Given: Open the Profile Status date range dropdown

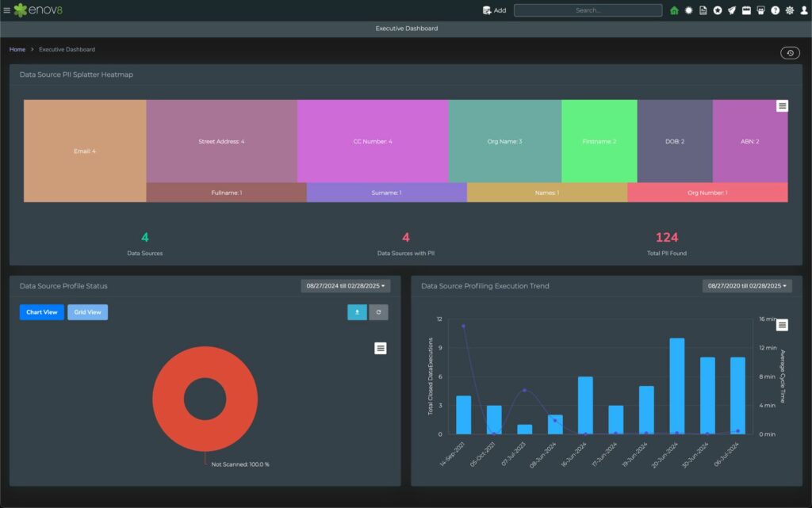Looking at the screenshot, I should (x=344, y=286).
